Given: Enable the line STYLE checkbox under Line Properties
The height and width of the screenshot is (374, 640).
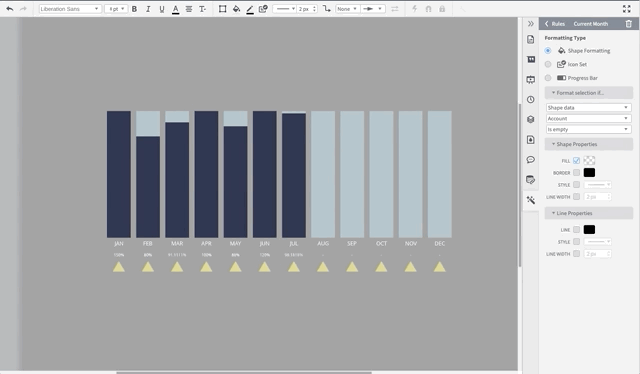Looking at the screenshot, I should [576, 242].
